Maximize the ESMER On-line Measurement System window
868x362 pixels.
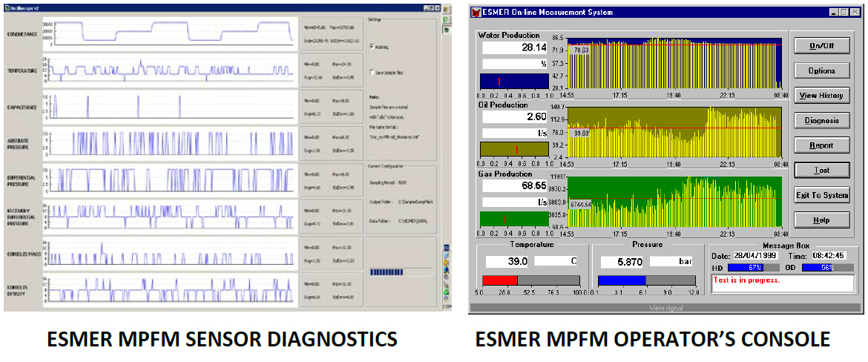tap(844, 12)
